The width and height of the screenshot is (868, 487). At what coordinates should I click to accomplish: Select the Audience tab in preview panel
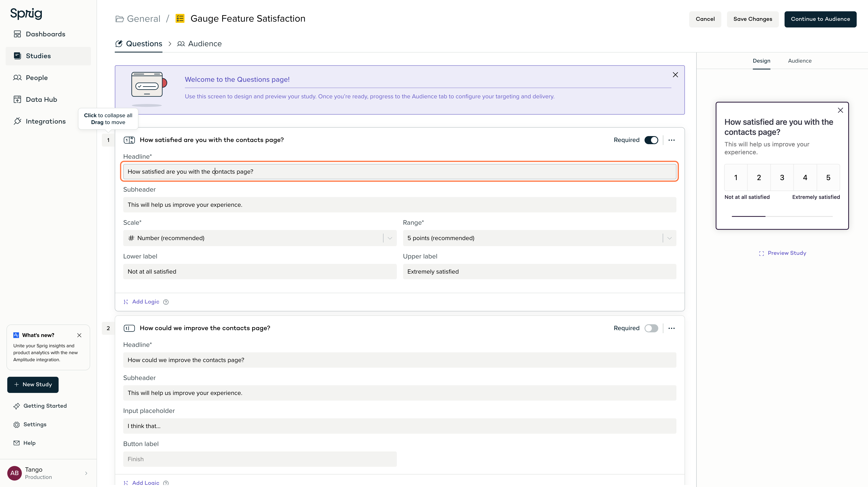(x=800, y=61)
